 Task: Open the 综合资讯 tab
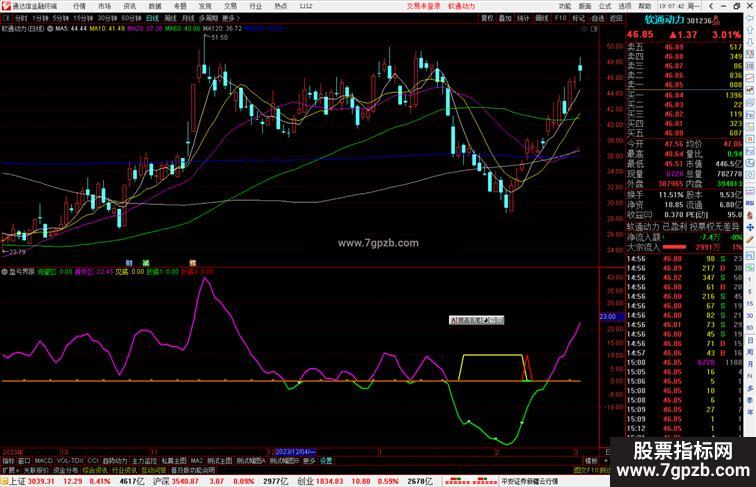pos(95,470)
